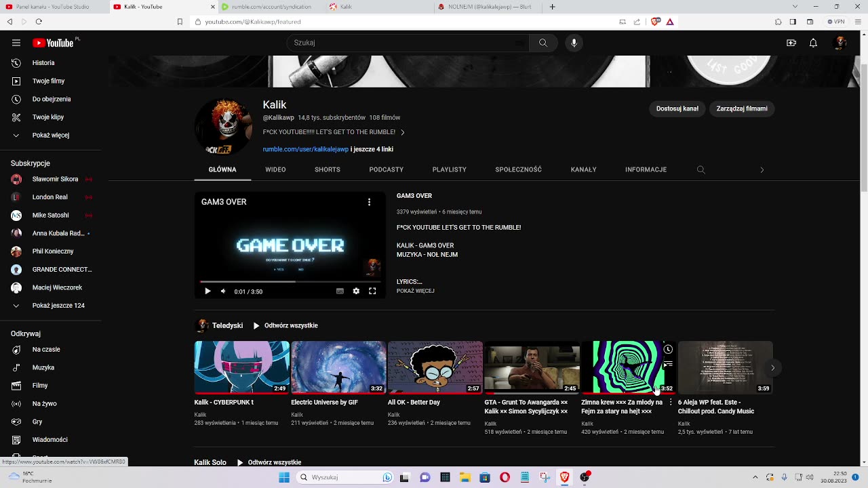Toggle the Brave VPN button

(x=837, y=22)
